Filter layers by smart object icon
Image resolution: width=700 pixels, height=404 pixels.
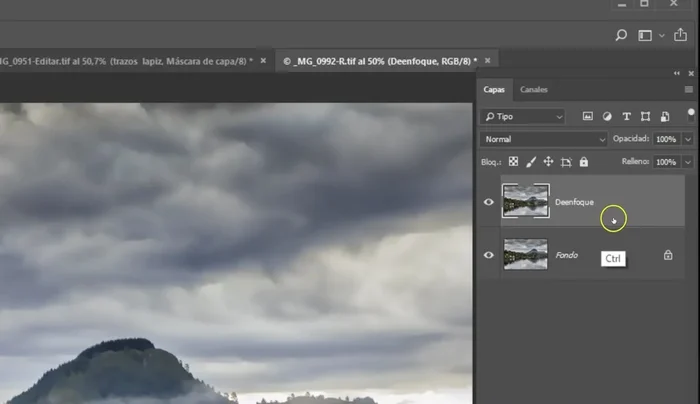[x=664, y=116]
